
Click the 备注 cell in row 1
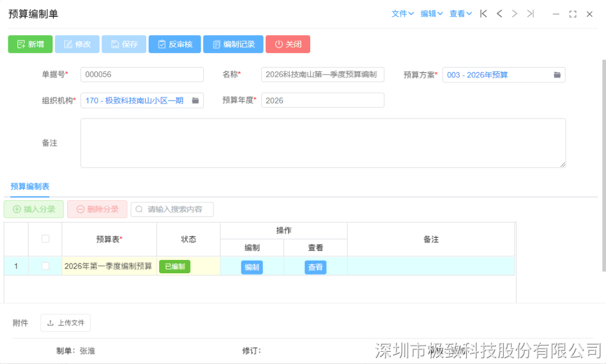(x=431, y=266)
